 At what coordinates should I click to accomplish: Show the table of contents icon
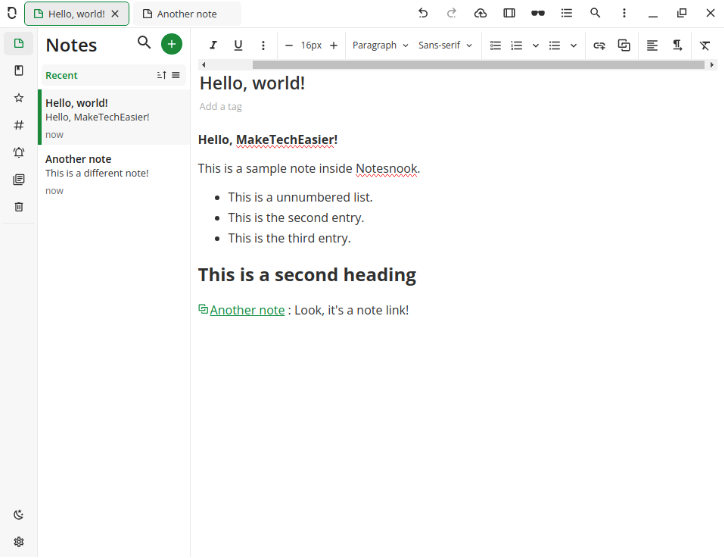(566, 13)
